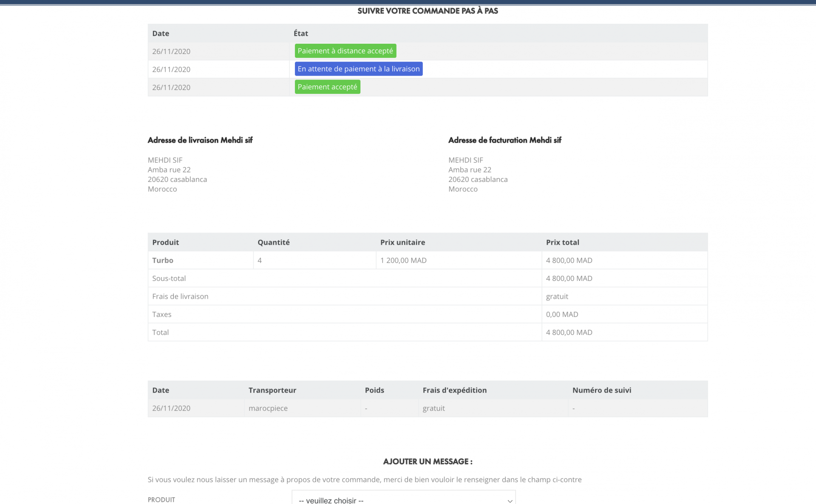
Task: Click the 'Prix total' column header
Action: tap(562, 242)
